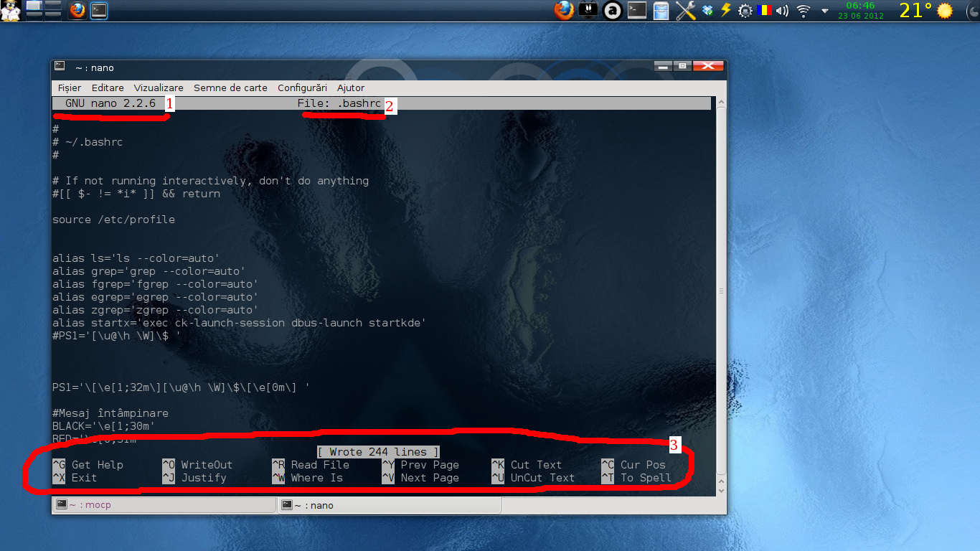Open settings via the wrench-and-screwdriver tray icon
This screenshot has height=551, width=980.
[x=685, y=11]
